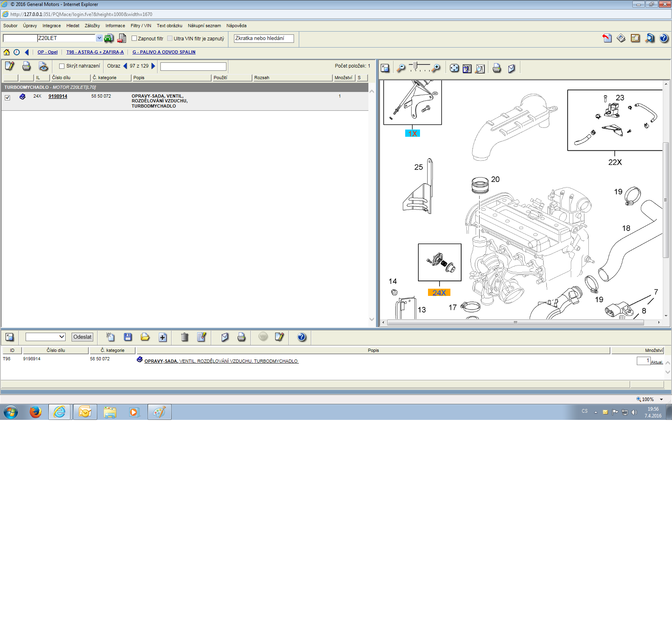672x627 pixels.
Task: Click the help question mark icon at top right
Action: [664, 38]
